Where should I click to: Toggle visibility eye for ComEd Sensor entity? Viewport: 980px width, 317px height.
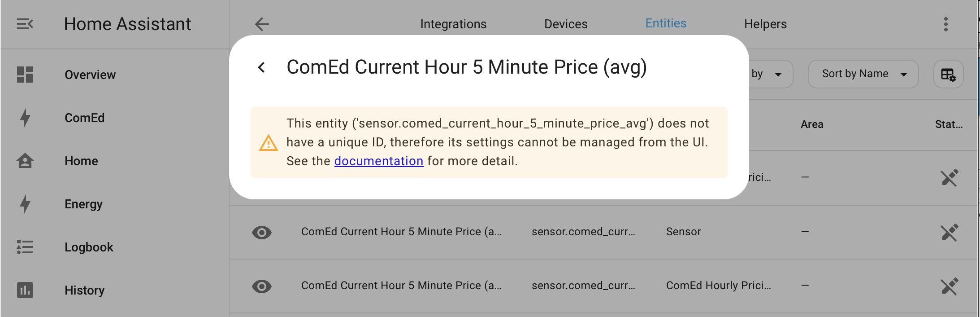point(262,232)
